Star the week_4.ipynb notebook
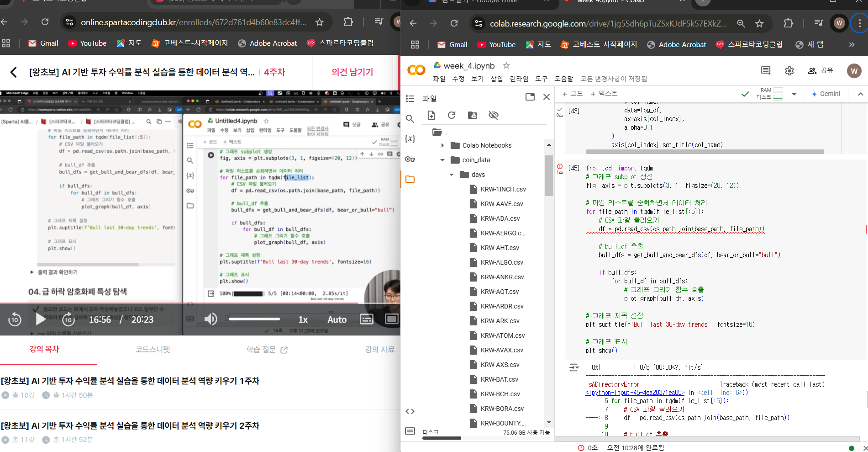 (506, 65)
